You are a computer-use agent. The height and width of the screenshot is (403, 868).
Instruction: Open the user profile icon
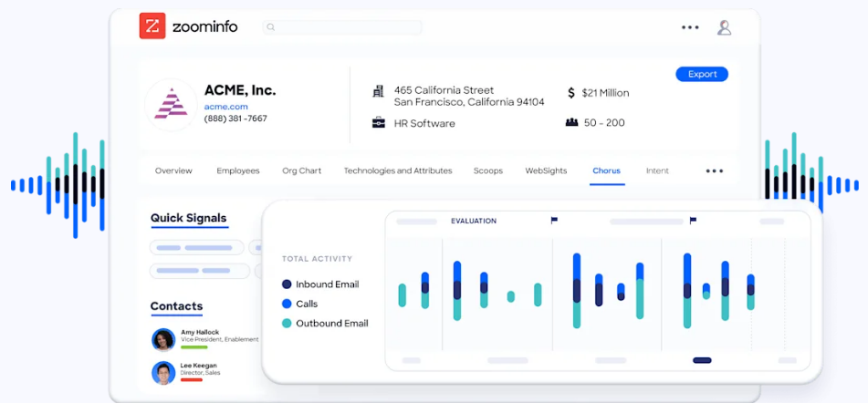point(724,27)
